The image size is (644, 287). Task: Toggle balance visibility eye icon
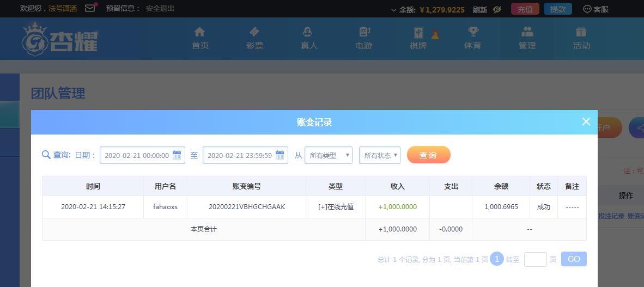[497, 9]
